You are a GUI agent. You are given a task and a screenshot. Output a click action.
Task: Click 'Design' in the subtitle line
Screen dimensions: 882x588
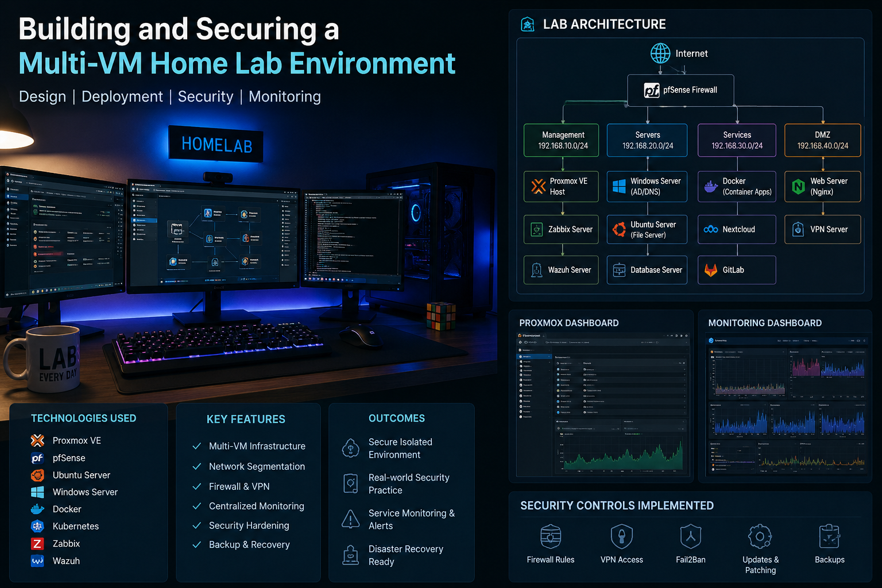click(42, 96)
